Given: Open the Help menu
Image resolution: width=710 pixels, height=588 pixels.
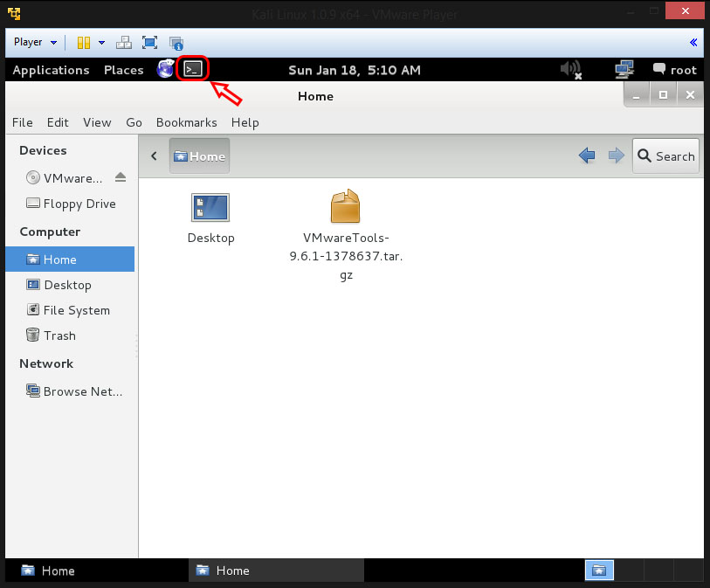Looking at the screenshot, I should pyautogui.click(x=245, y=123).
